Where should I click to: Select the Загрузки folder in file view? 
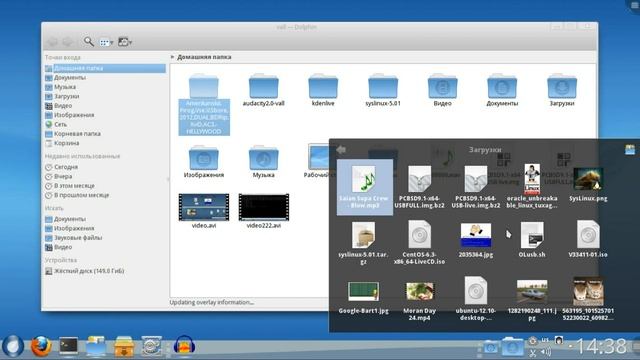(562, 91)
